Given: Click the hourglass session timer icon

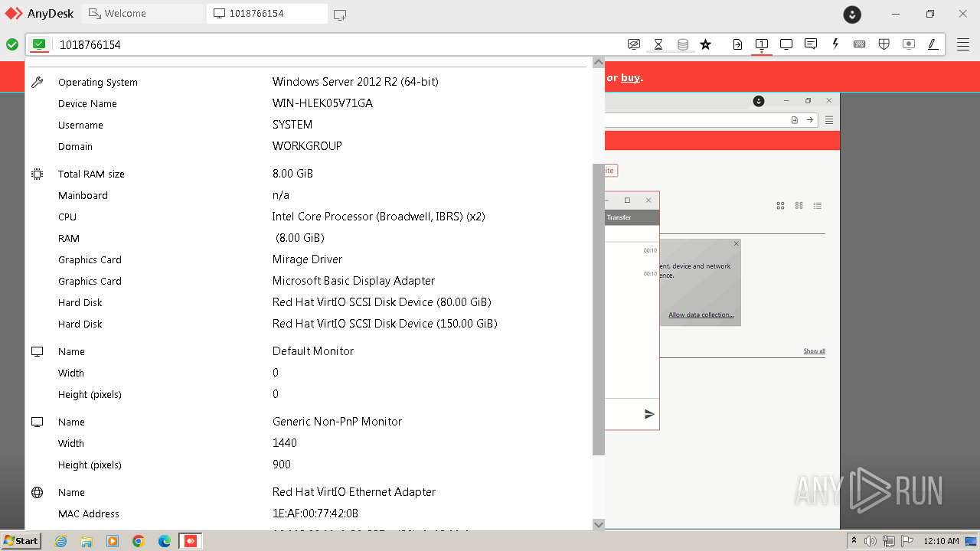Looking at the screenshot, I should 658,44.
